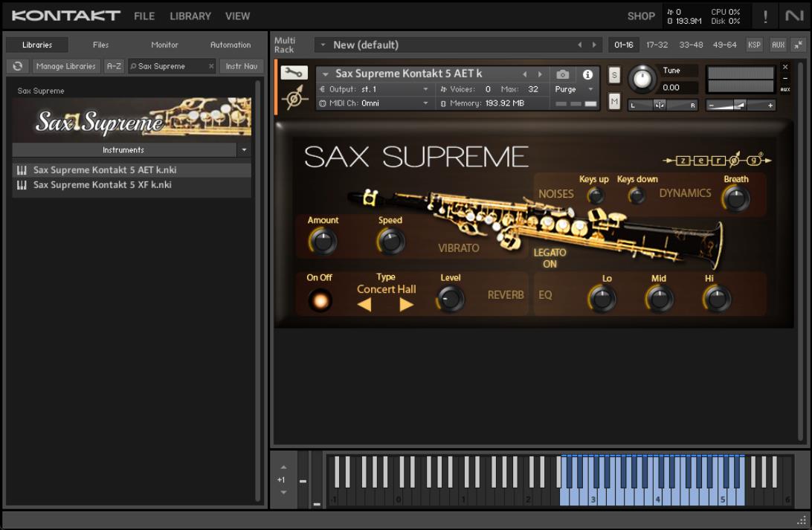The image size is (812, 530).
Task: Open the FILE menu
Action: tap(144, 16)
